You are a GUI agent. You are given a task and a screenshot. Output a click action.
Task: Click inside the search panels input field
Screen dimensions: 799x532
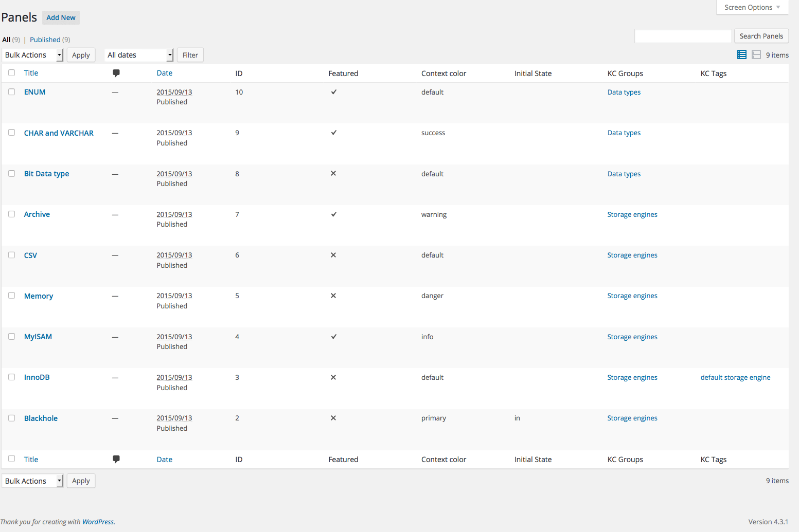pyautogui.click(x=683, y=35)
